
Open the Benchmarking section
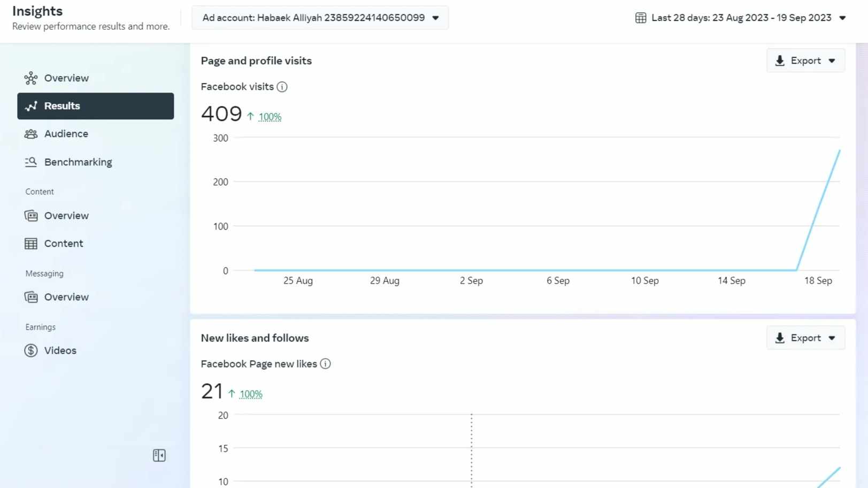point(96,162)
